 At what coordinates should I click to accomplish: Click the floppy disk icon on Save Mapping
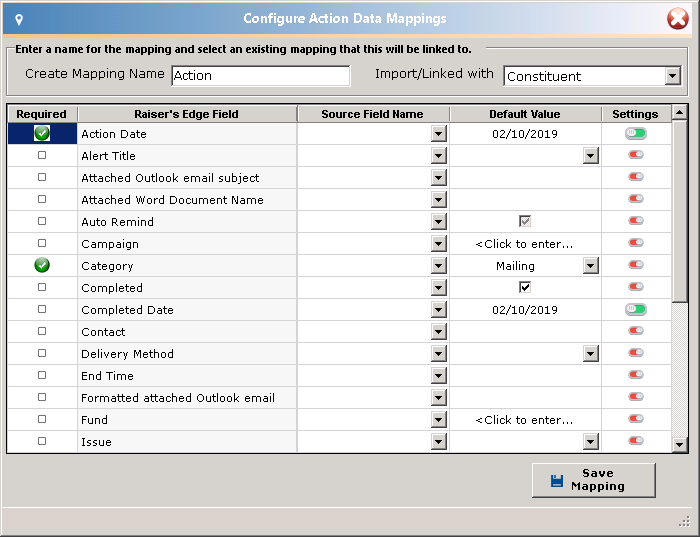(557, 480)
